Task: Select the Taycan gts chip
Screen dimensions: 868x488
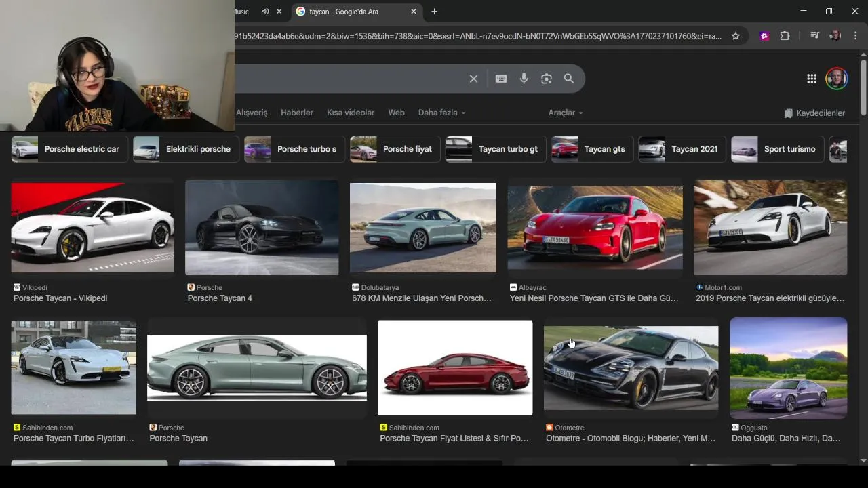Action: (x=591, y=149)
